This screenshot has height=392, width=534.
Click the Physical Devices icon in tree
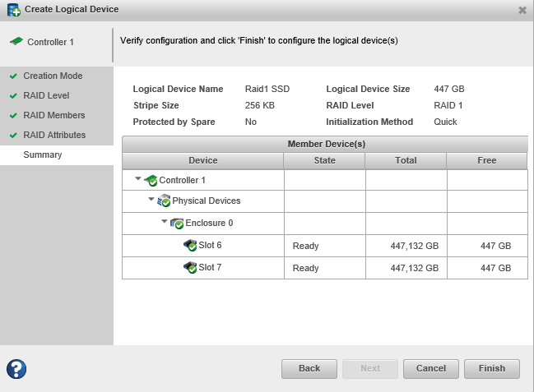coord(164,201)
